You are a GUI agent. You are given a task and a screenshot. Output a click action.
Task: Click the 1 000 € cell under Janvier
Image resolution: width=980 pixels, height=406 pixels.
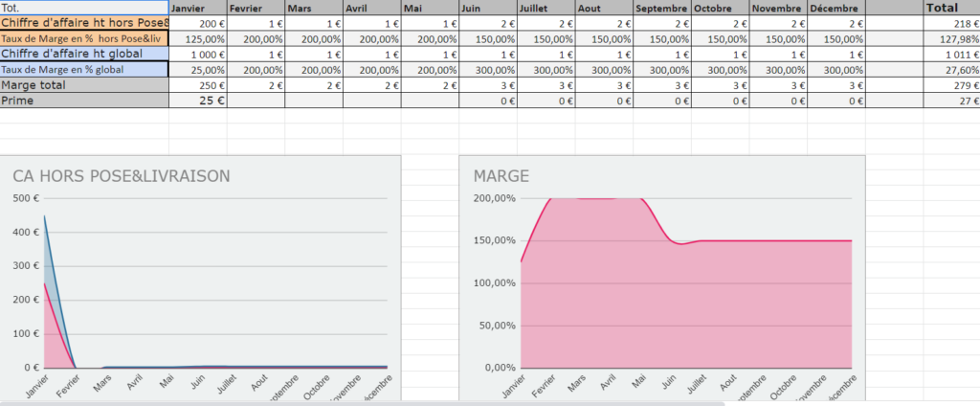click(x=198, y=54)
